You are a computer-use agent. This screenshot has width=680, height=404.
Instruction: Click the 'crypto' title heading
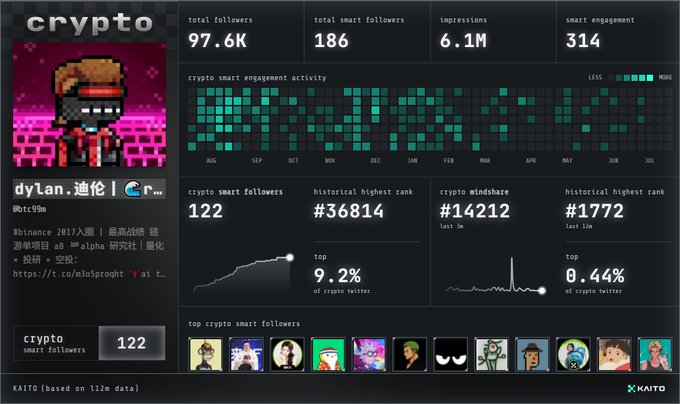pos(89,23)
